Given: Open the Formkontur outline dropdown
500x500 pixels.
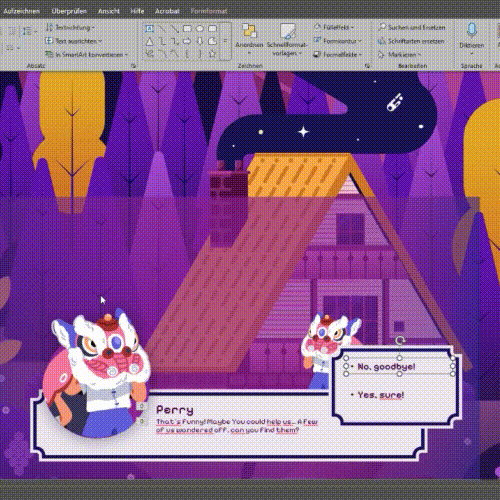Looking at the screenshot, I should click(338, 41).
